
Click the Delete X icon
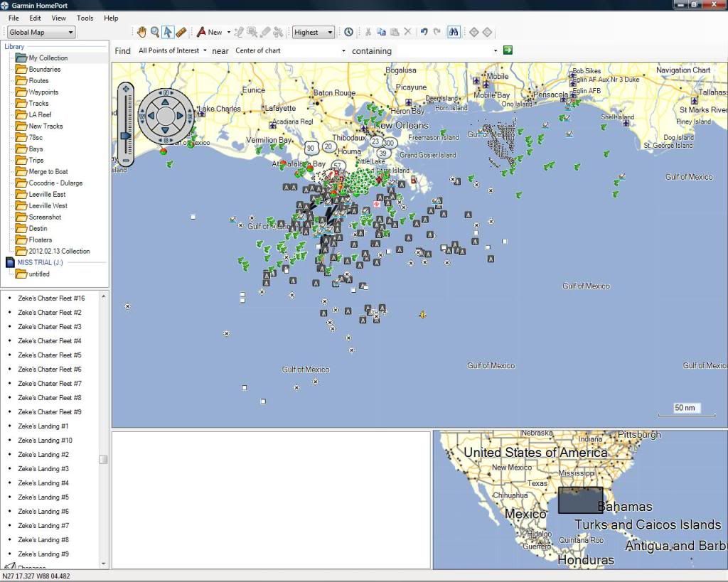pos(407,31)
